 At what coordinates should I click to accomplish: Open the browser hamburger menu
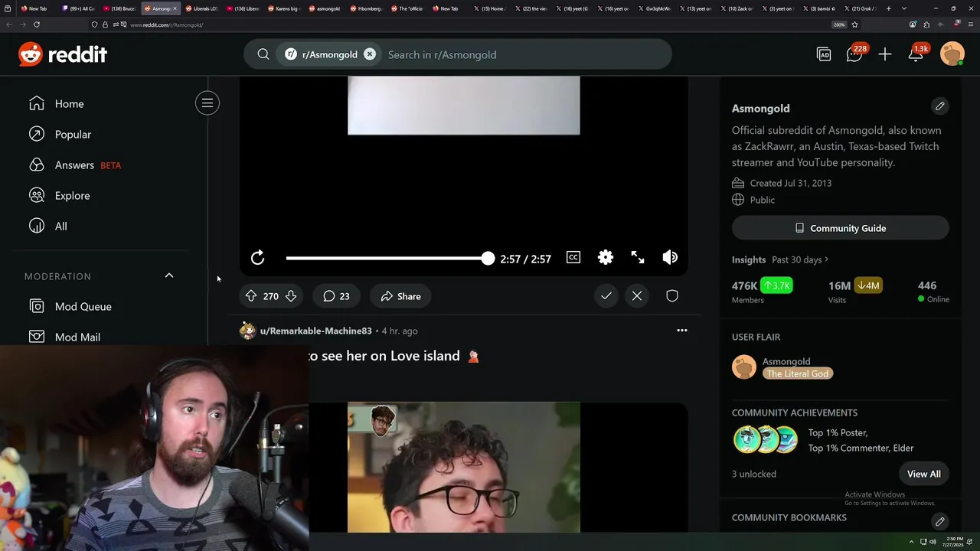point(970,24)
